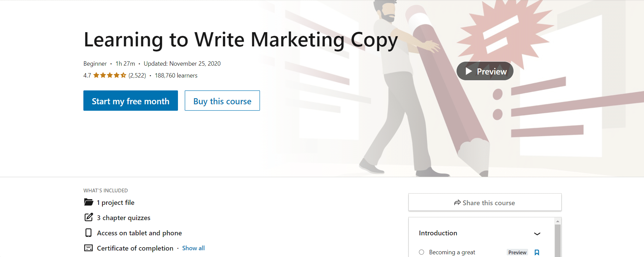Click the chapter quizzes pencil icon

tap(88, 217)
